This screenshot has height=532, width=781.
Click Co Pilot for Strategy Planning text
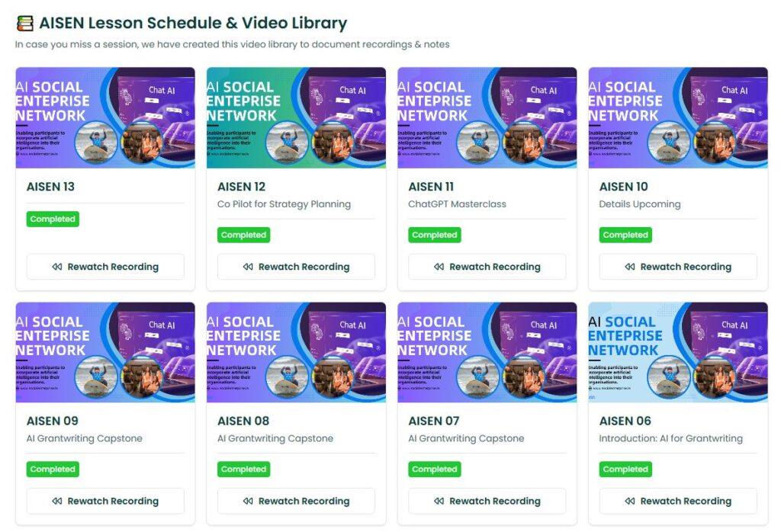pos(284,204)
